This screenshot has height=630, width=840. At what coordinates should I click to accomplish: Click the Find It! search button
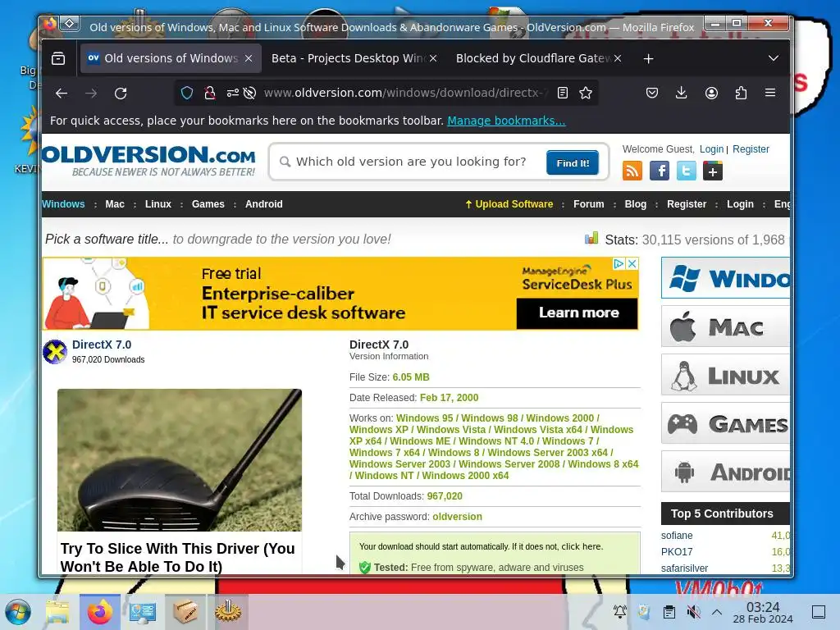tap(573, 163)
